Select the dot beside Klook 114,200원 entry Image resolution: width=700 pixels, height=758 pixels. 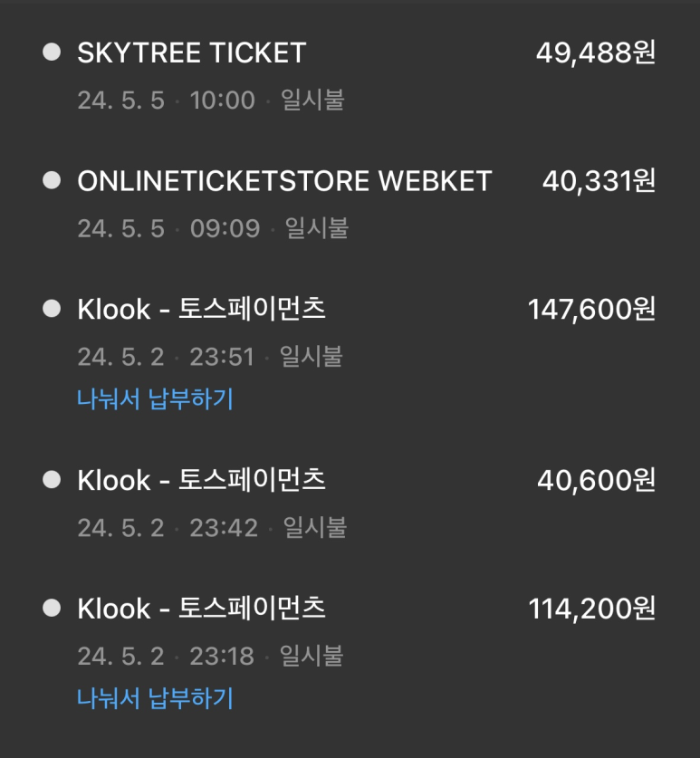pyautogui.click(x=52, y=608)
